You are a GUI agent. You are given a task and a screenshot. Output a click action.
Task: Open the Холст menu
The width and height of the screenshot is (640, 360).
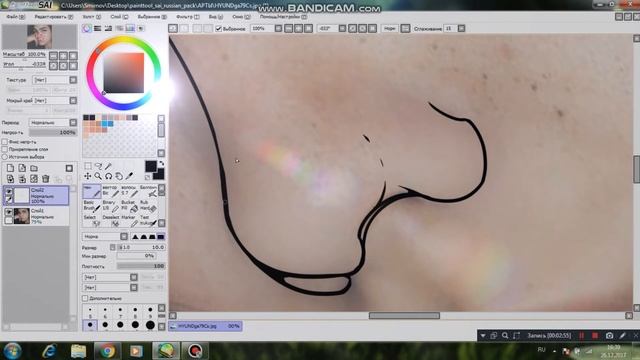point(91,17)
